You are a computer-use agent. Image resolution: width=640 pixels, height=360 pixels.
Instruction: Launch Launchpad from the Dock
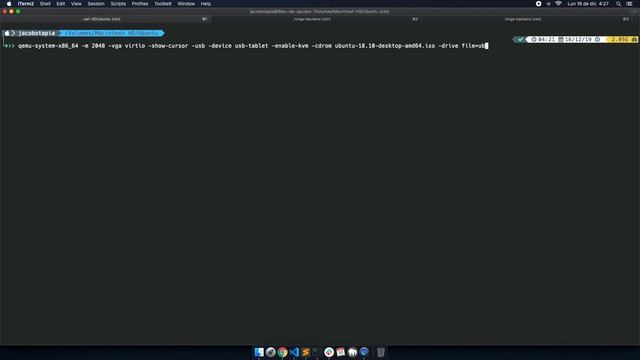(x=271, y=352)
